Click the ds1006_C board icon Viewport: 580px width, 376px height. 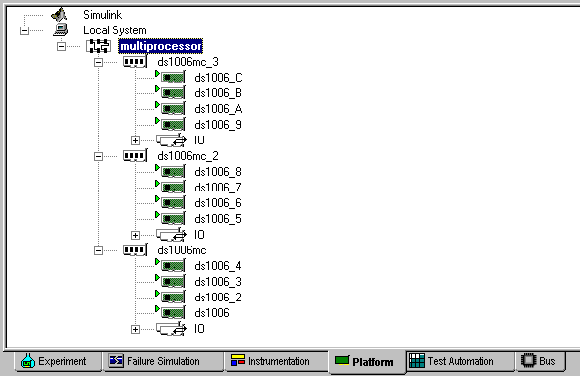click(170, 77)
